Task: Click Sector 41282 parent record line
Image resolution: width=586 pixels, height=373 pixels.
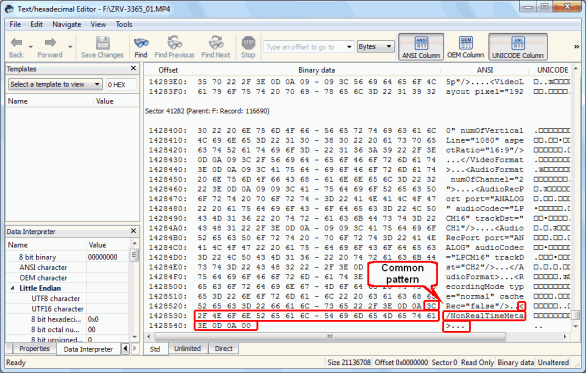Action: [x=207, y=111]
